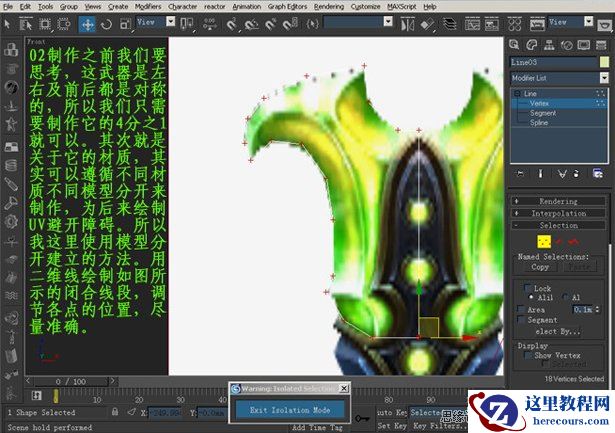This screenshot has height=433, width=615.
Task: Click Line03 object color swatch
Action: [x=604, y=62]
